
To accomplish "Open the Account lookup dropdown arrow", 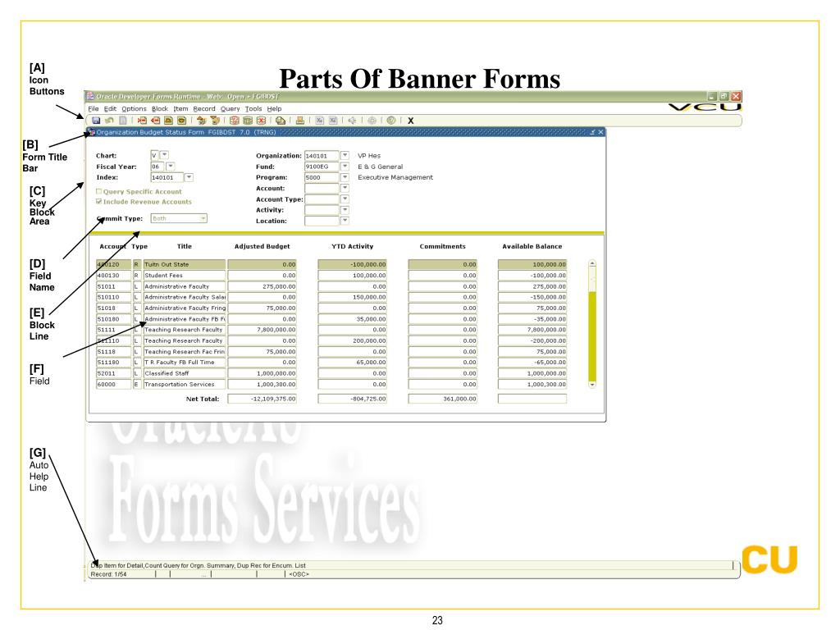I will coord(345,188).
